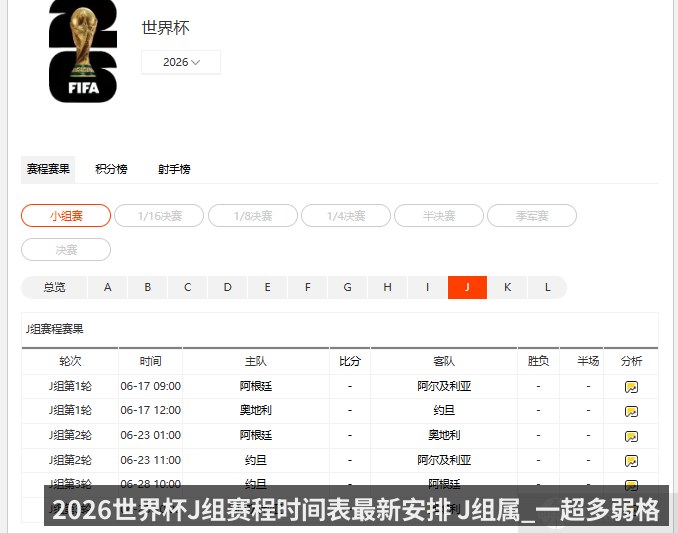Select the highlighted group J tab

(467, 287)
